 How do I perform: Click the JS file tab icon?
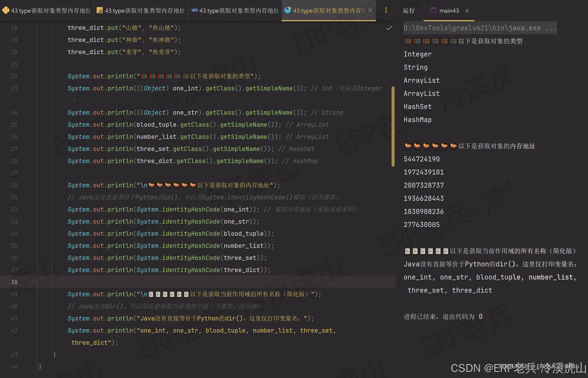(x=100, y=10)
